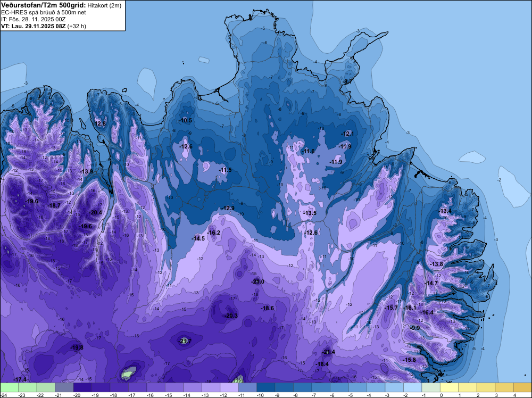Image resolution: width=532 pixels, height=398 pixels.
Task: Select the medium blue -6 legend swatch
Action: [x=339, y=387]
